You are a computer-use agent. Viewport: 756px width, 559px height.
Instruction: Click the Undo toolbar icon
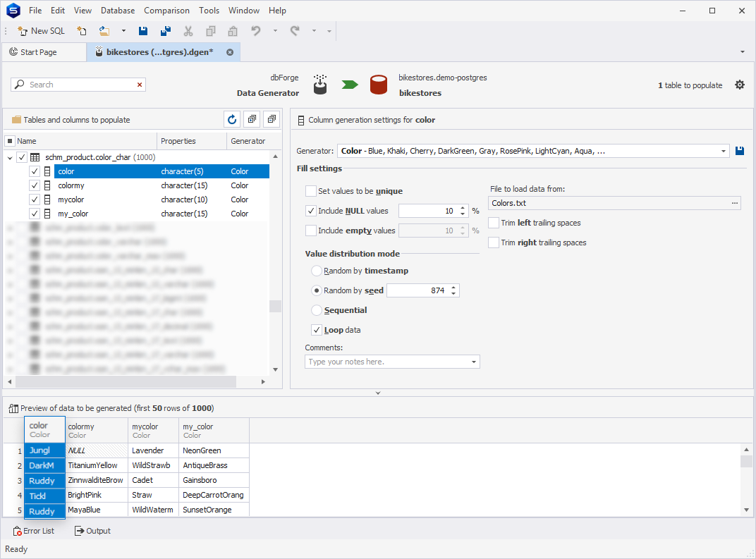coord(256,31)
